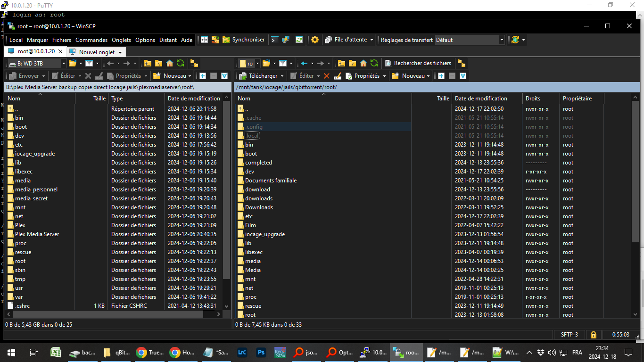Screen dimensions: 644x362
Task: Open Photoshop from the Windows taskbar
Action: (261, 352)
